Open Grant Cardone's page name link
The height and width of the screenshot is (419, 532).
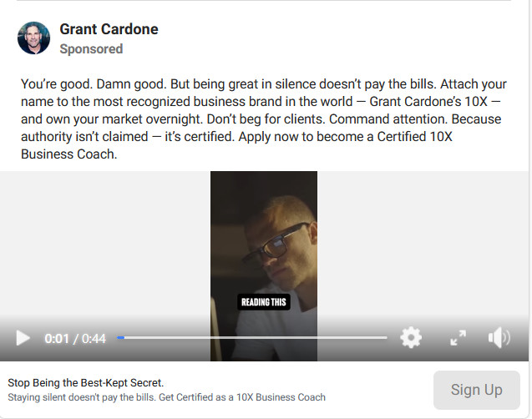[x=109, y=29]
